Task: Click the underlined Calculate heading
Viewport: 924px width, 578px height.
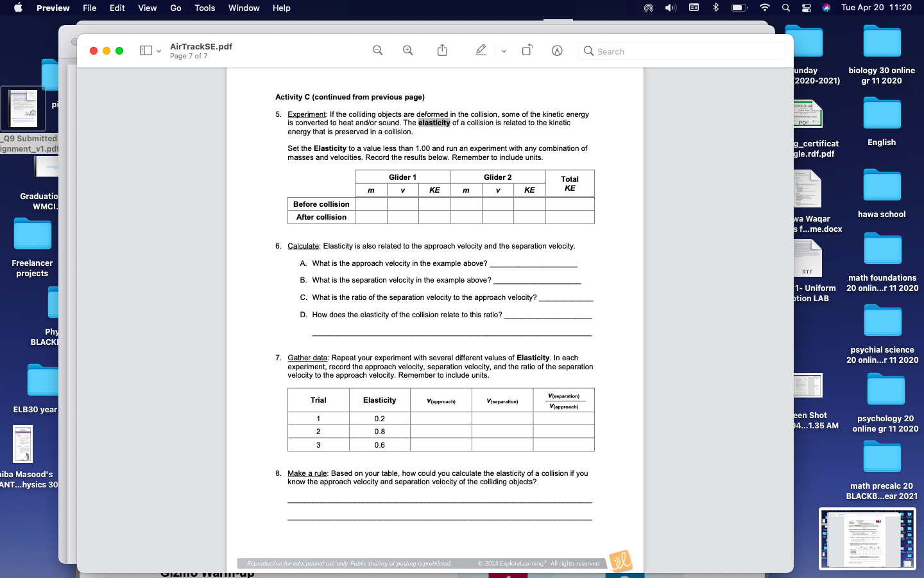Action: 303,246
